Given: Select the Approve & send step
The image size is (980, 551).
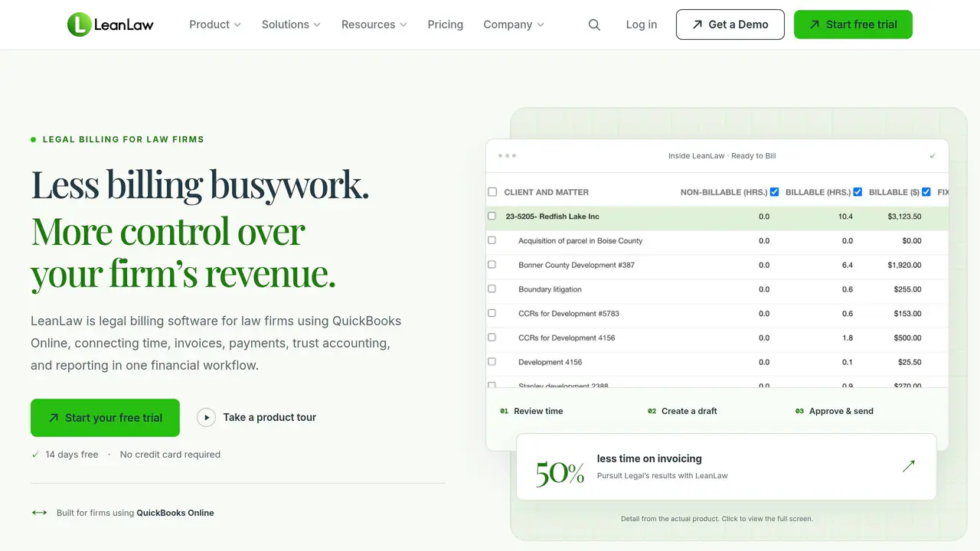Looking at the screenshot, I should pyautogui.click(x=835, y=411).
